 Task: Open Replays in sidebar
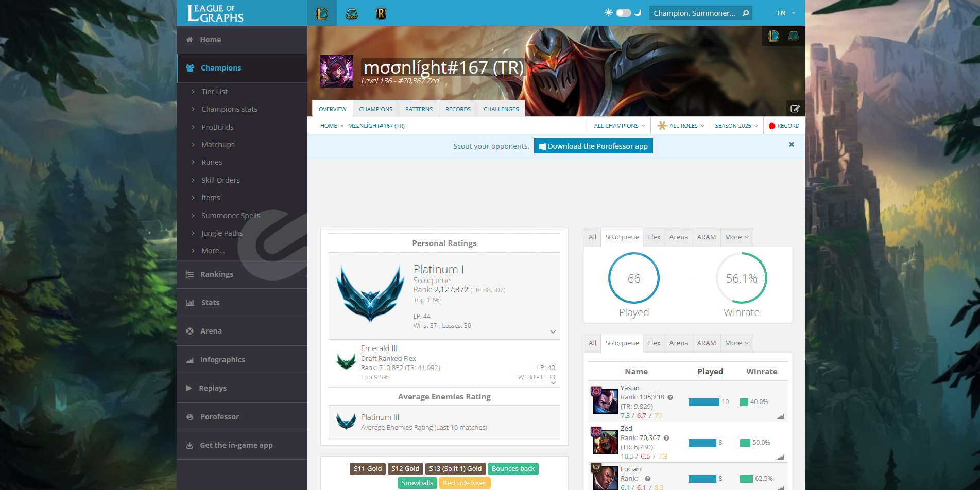click(x=242, y=388)
